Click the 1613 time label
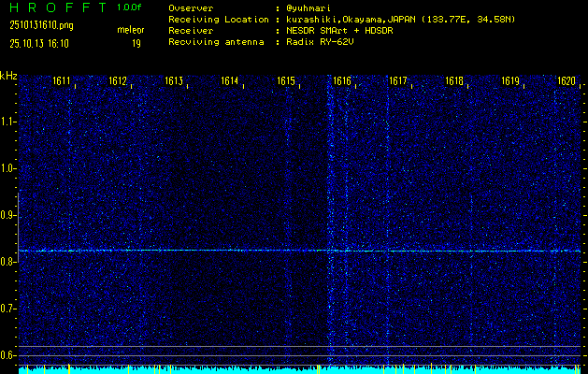The image size is (588, 374). pyautogui.click(x=174, y=81)
